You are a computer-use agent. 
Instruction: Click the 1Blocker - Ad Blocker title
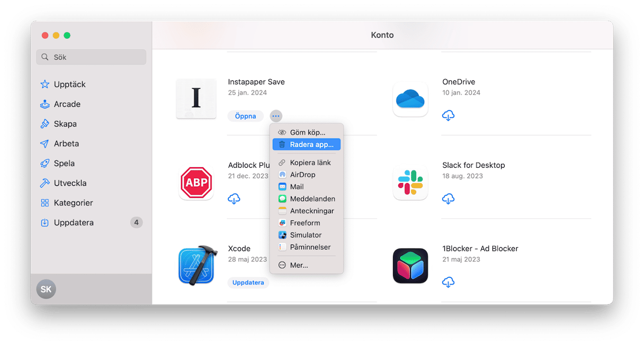pos(480,249)
